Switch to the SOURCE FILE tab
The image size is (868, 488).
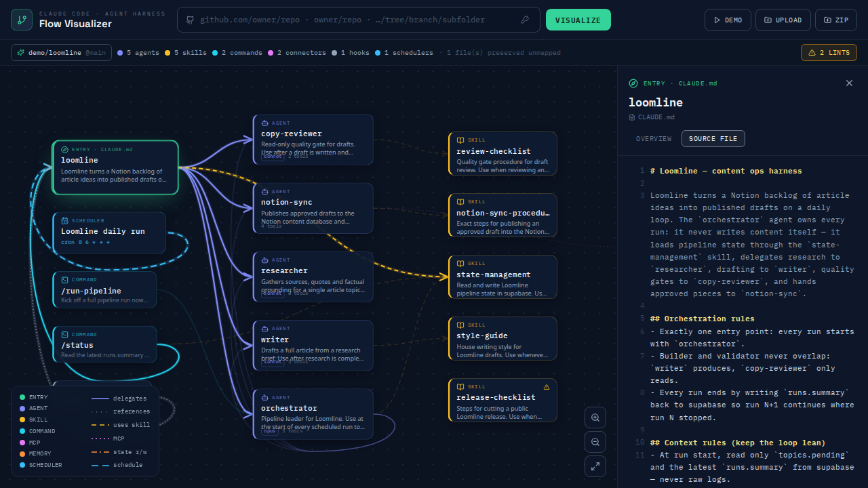point(713,138)
